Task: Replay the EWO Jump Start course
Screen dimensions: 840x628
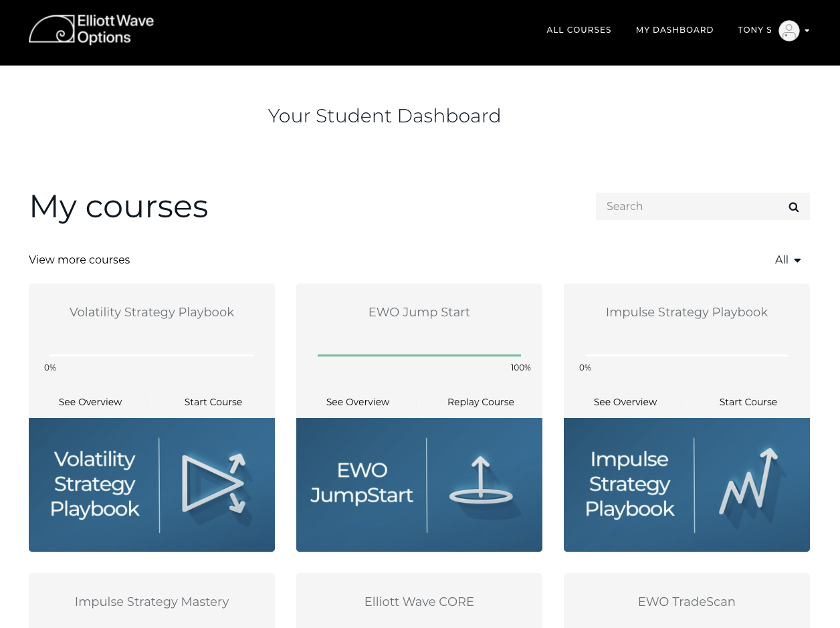Action: [x=480, y=401]
